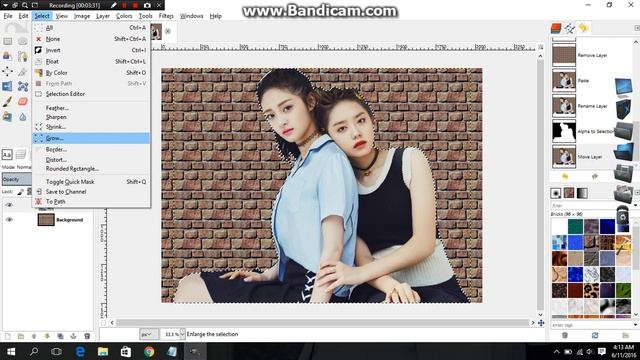Open the layer Mode dropdown
The width and height of the screenshot is (640, 360).
tap(16, 167)
